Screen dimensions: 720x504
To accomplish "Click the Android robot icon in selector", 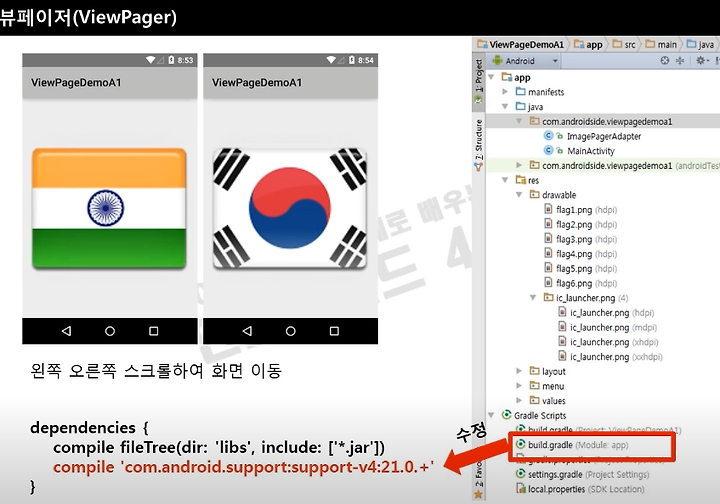I will [x=497, y=61].
